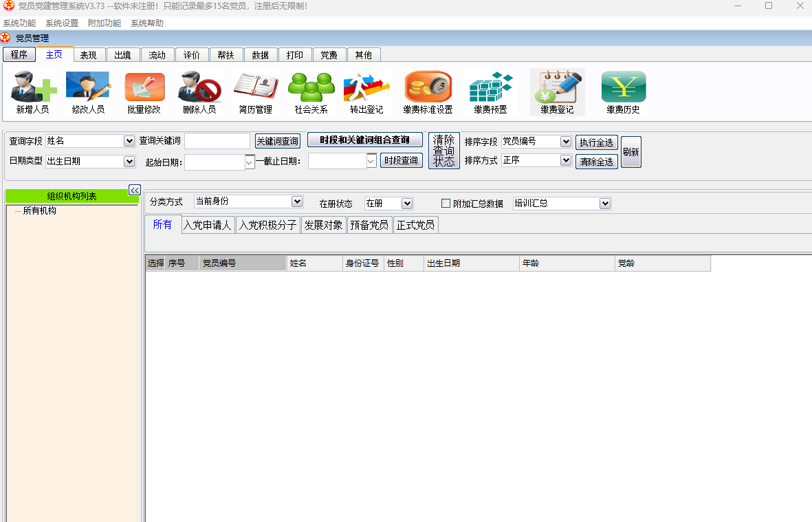Viewport: 812px width, 522px height.
Task: Open the 分类方式 dropdown showing 当前身份
Action: click(297, 202)
